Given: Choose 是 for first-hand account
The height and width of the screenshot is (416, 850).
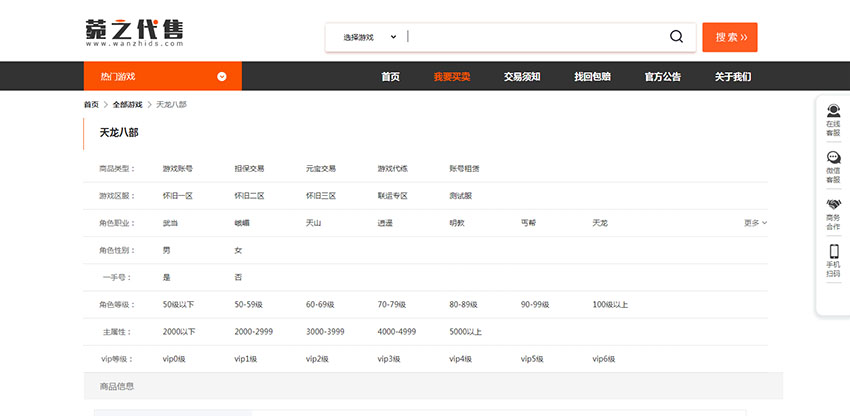Looking at the screenshot, I should [166, 277].
